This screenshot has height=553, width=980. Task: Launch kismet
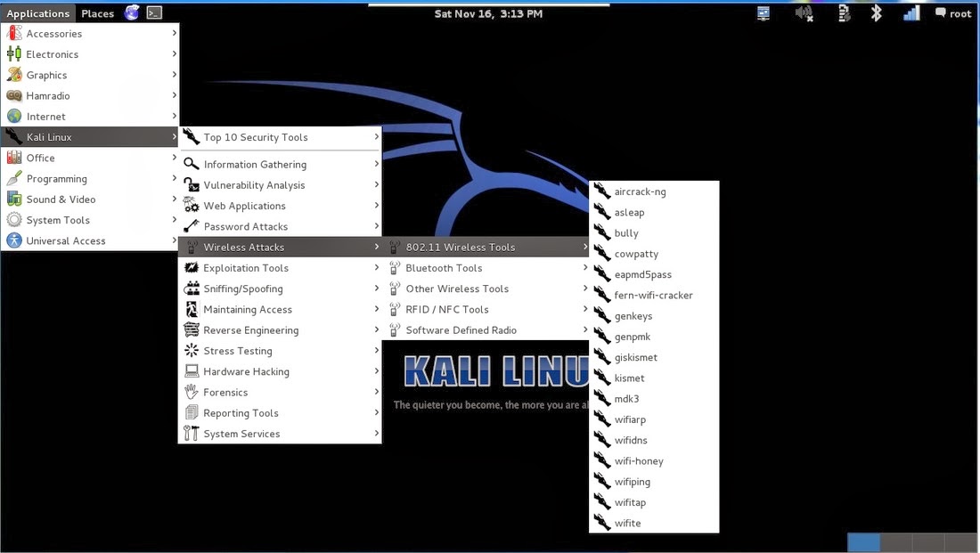point(654,378)
